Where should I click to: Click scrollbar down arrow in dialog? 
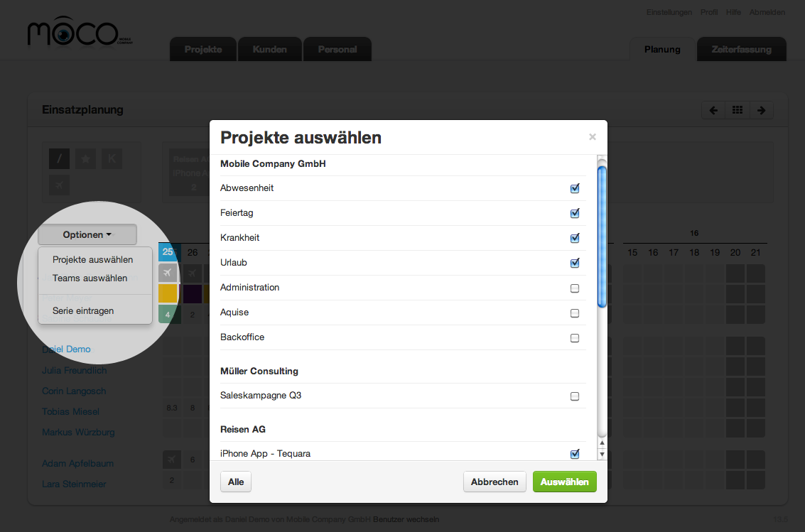602,454
